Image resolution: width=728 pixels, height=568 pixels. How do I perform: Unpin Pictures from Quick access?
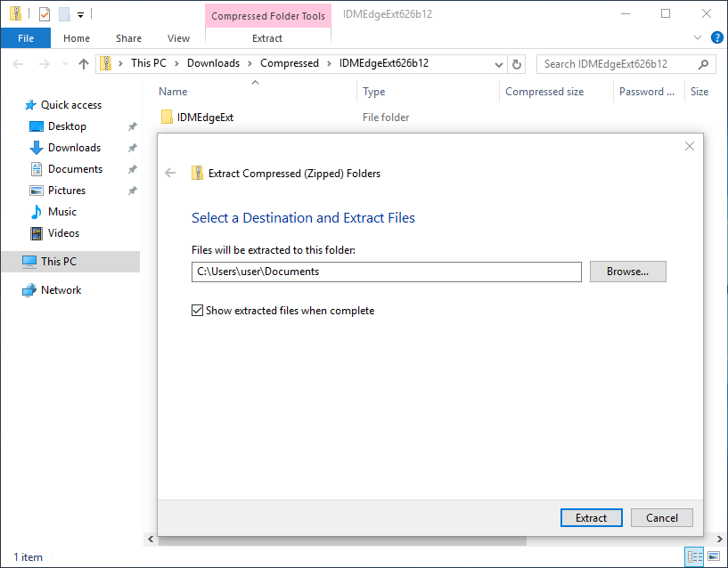click(131, 190)
